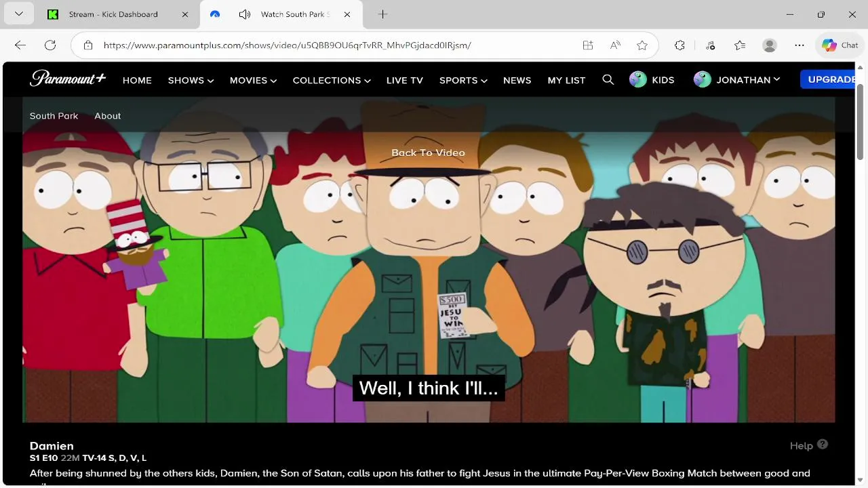This screenshot has height=488, width=868.
Task: Add page to favorites with star icon
Action: coord(642,45)
